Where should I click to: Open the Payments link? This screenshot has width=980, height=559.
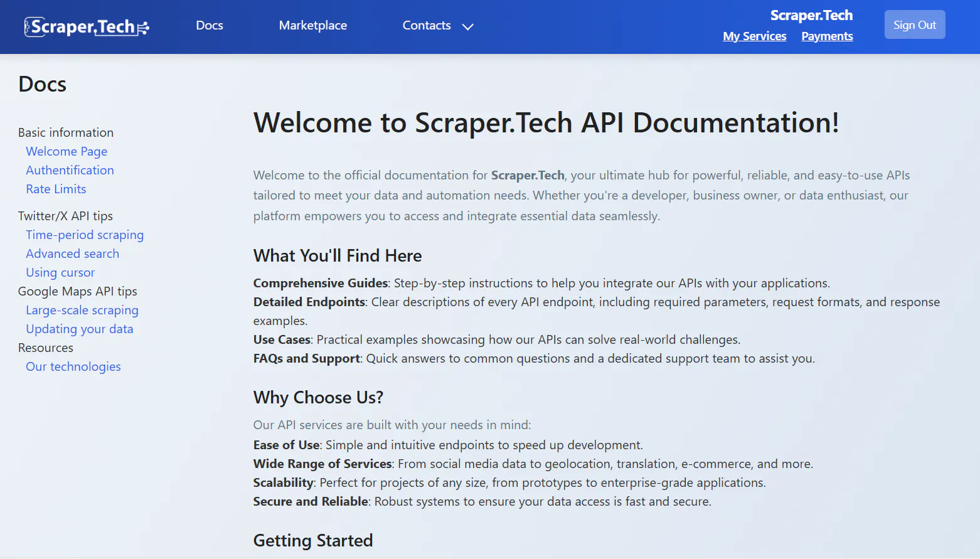tap(827, 36)
